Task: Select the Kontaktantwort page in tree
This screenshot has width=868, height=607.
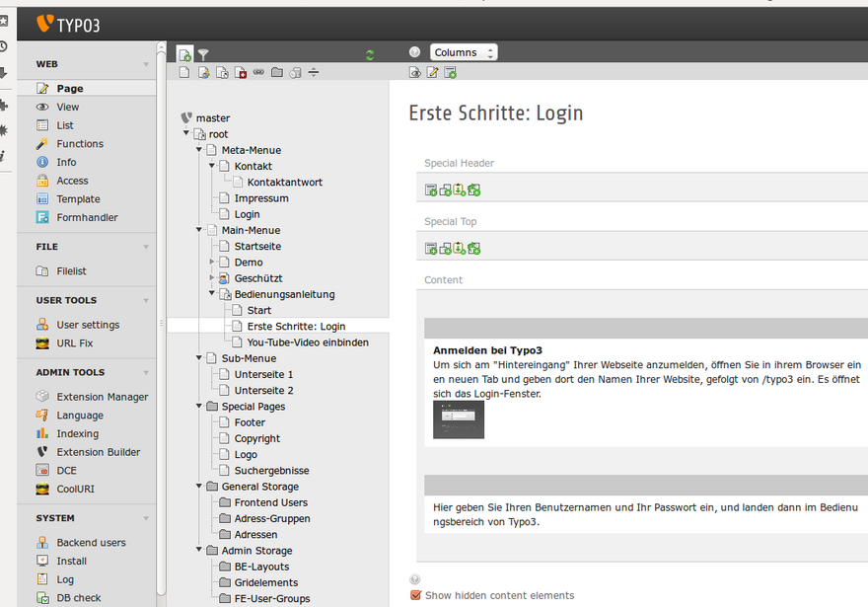Action: (x=284, y=183)
